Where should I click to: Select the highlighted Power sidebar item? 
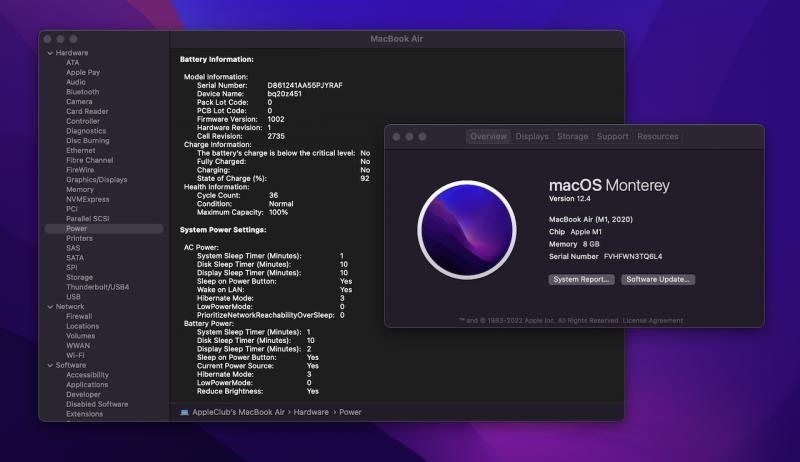pyautogui.click(x=104, y=229)
